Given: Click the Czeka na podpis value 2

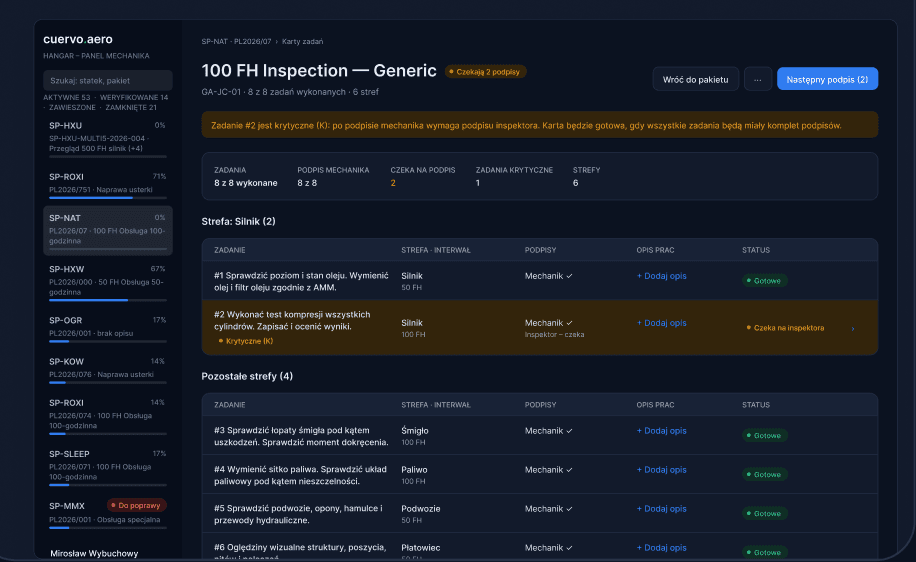Looking at the screenshot, I should click(x=393, y=183).
